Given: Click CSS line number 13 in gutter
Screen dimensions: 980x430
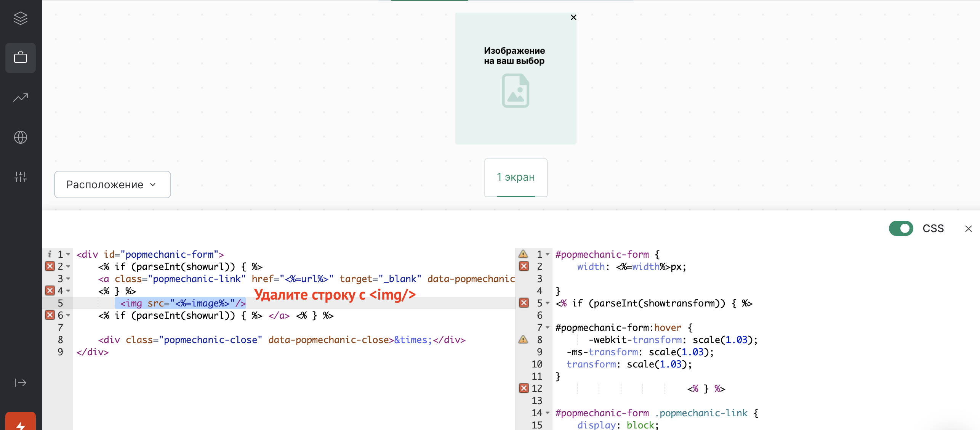Looking at the screenshot, I should coord(537,401).
